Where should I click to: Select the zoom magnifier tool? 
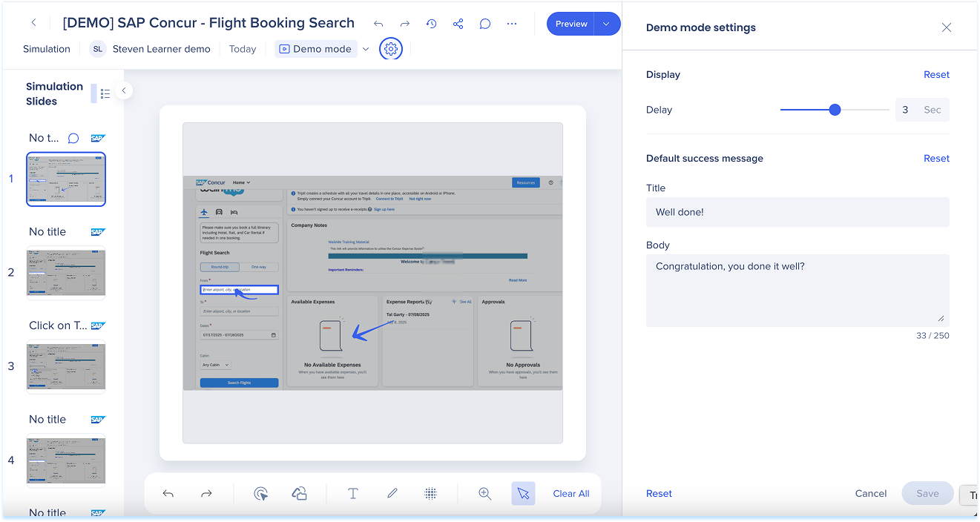pyautogui.click(x=485, y=494)
